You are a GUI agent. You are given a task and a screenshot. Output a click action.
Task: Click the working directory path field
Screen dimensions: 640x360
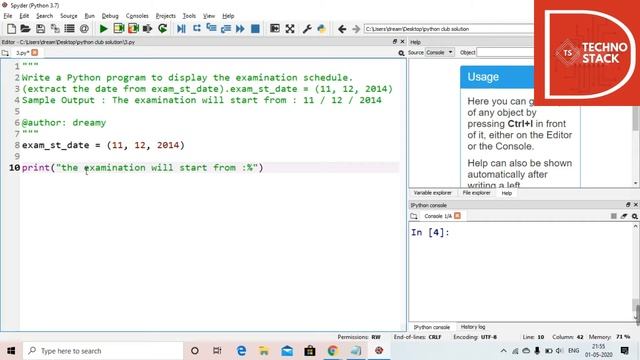(449, 29)
